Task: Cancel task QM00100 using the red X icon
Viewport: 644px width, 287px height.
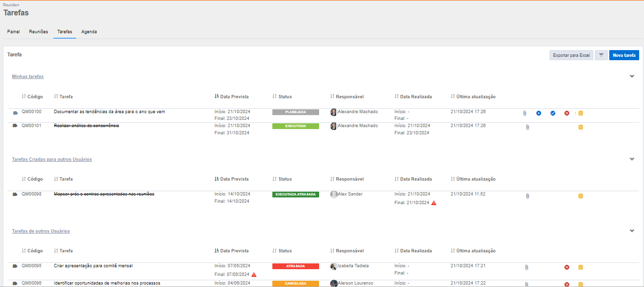Action: point(567,113)
